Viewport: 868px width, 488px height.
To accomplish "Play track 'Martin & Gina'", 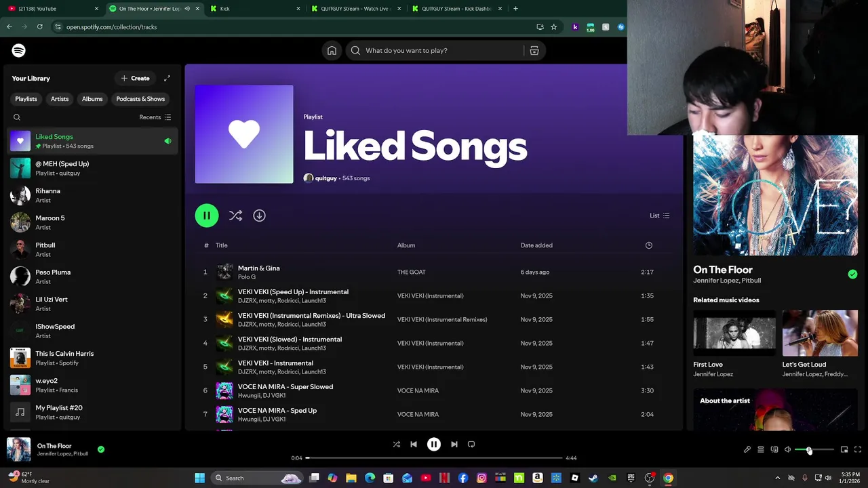I will (x=433, y=272).
